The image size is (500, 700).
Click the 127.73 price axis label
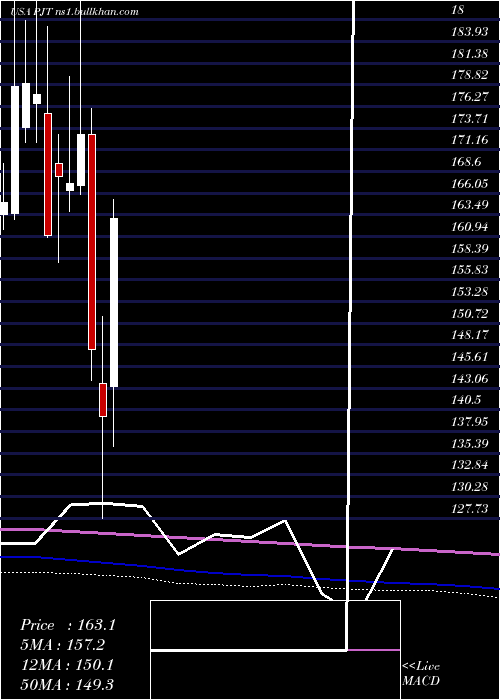click(469, 508)
